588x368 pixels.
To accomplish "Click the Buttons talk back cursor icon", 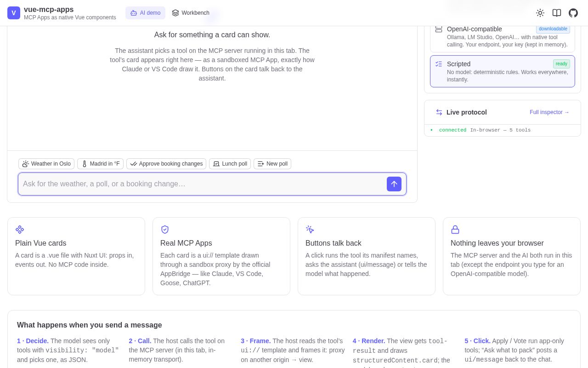I will coord(310,230).
